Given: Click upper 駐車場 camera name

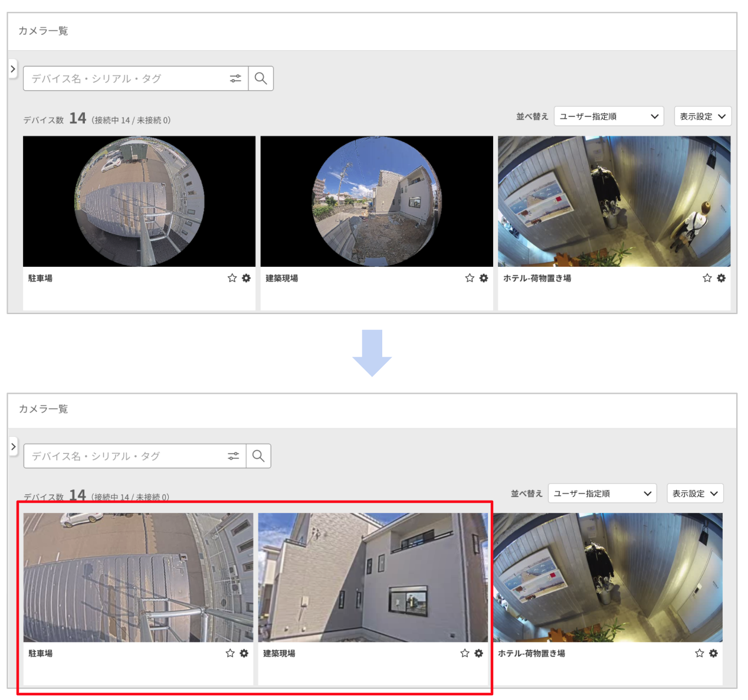Looking at the screenshot, I should point(40,278).
